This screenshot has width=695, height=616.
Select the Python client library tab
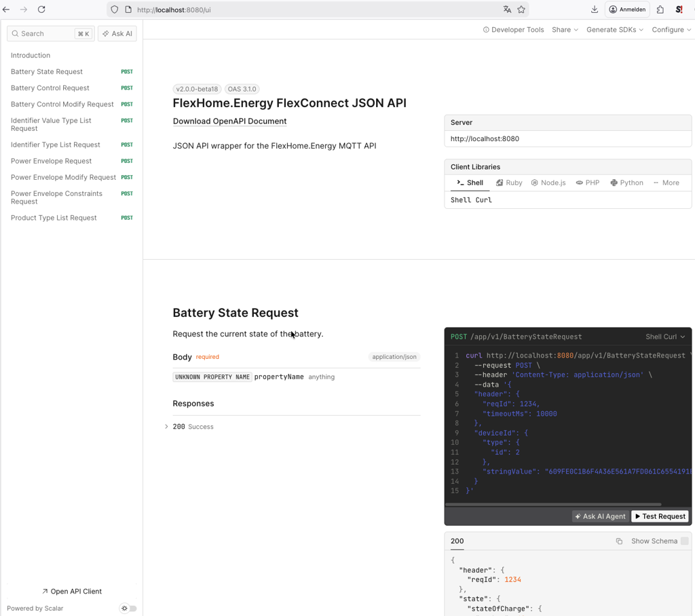point(626,182)
